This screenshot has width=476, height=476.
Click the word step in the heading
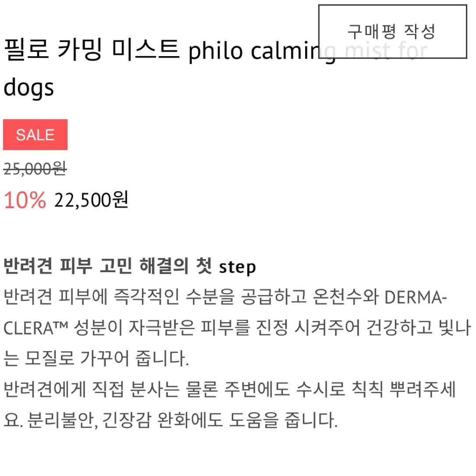[x=238, y=267]
